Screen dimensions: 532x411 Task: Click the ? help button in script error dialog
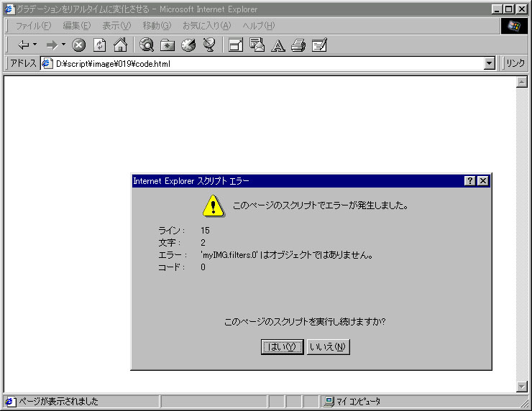click(469, 181)
